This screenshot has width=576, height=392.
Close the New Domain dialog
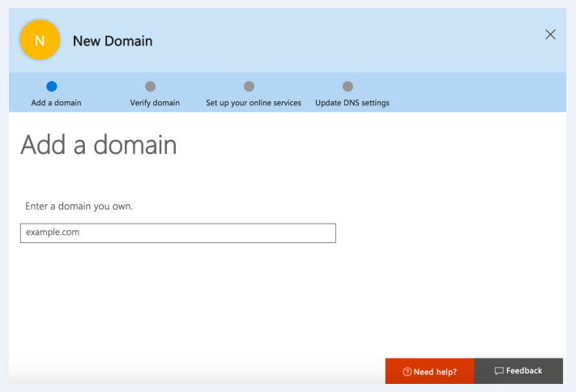click(550, 35)
